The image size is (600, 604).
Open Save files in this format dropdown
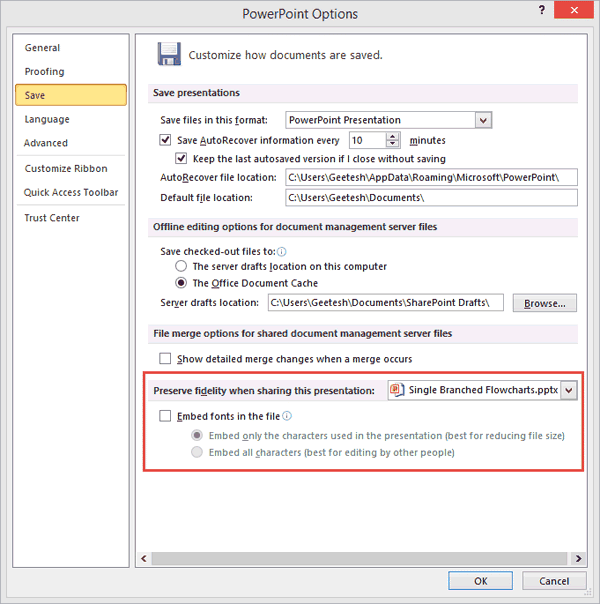tap(483, 121)
